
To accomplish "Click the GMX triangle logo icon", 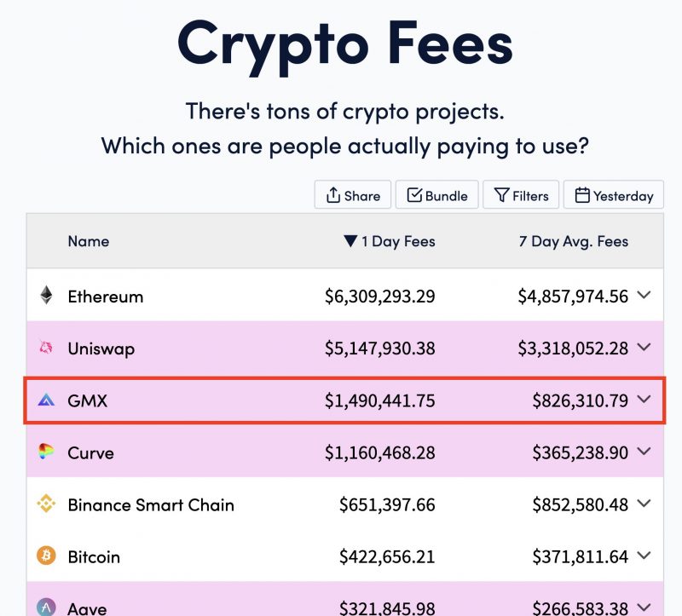I will 46,400.
